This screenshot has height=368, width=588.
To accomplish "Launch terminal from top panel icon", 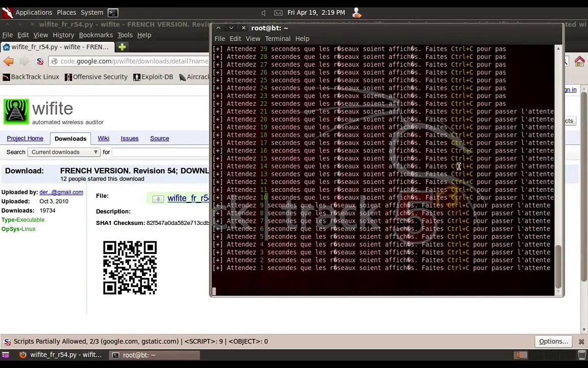I will (x=113, y=13).
